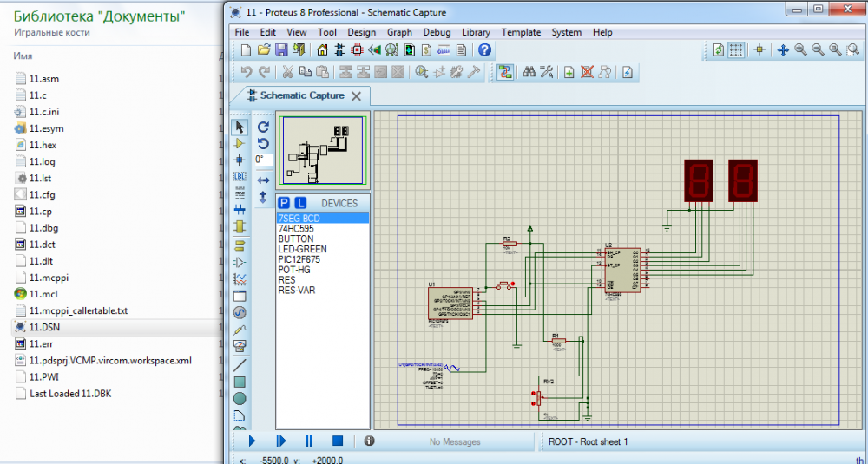Toggle the wire autorouter icon

[504, 72]
